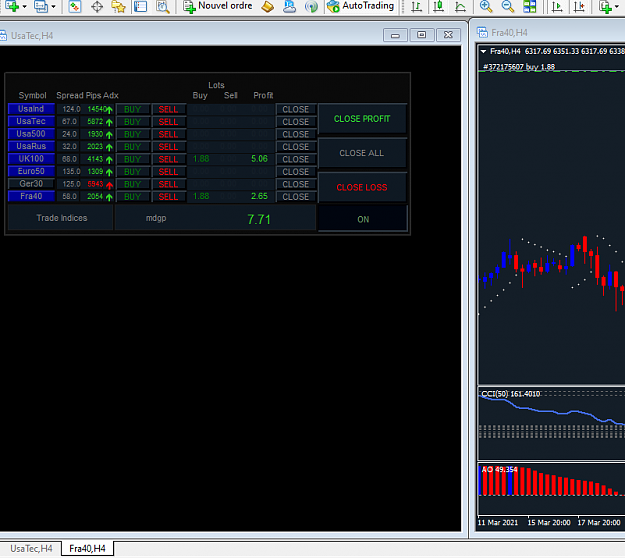Select the UsaInd symbol button
This screenshot has height=558, width=625.
pos(31,109)
